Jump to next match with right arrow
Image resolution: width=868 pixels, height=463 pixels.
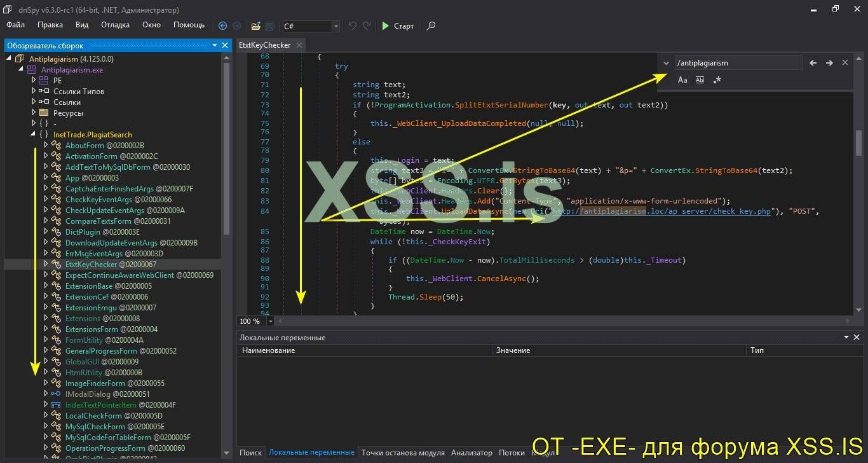coord(829,63)
